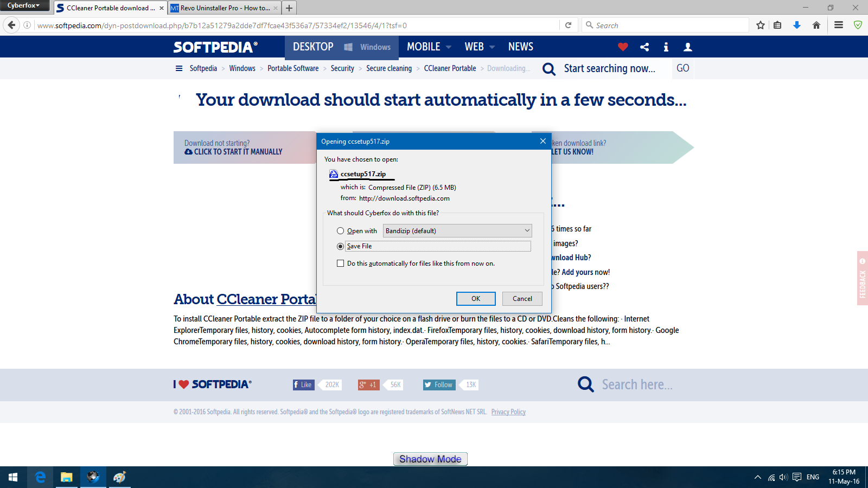Go to the Portable Software breadcrumb
The image size is (868, 488).
pyautogui.click(x=293, y=68)
